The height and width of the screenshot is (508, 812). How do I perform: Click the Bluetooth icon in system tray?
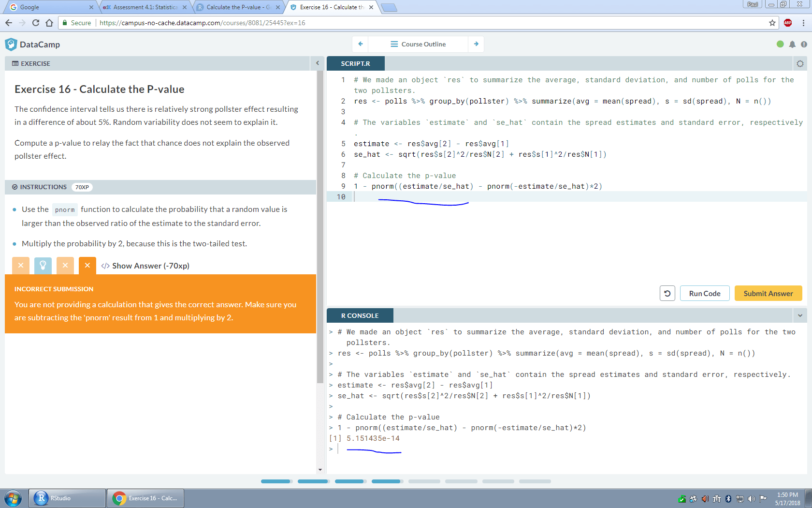(x=728, y=498)
